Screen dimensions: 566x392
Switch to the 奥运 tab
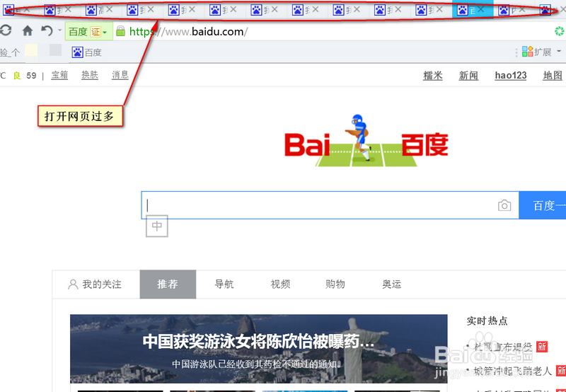(392, 284)
